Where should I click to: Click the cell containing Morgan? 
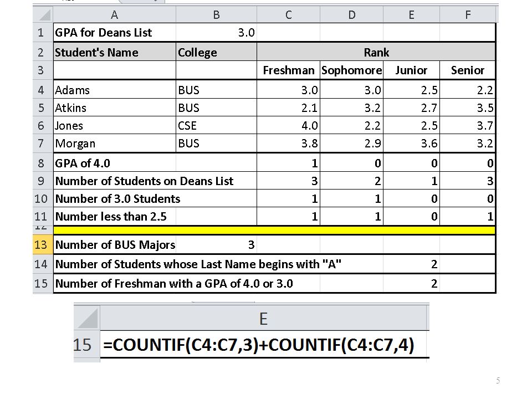click(114, 143)
